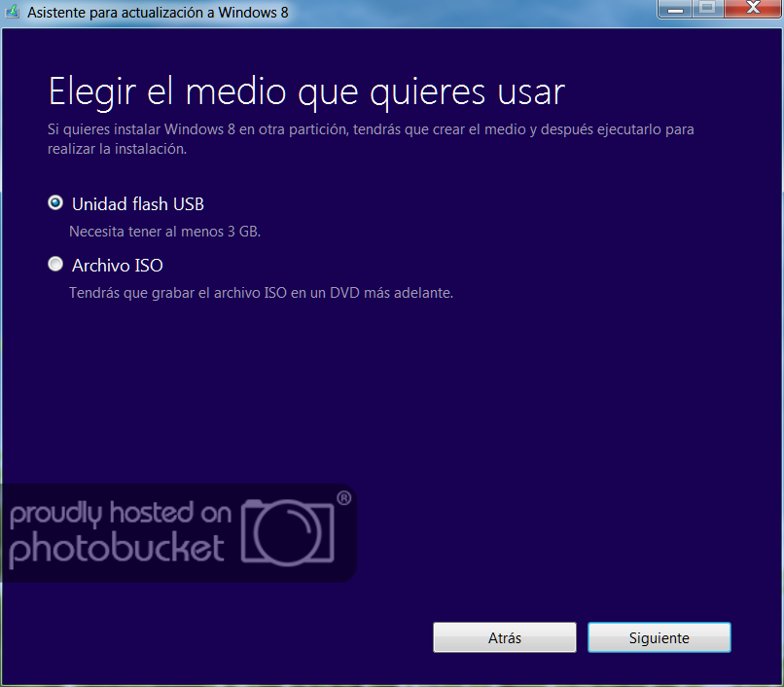This screenshot has height=687, width=784.
Task: Click the 'Tendrás que grabar el archivo ISO' description
Action: pyautogui.click(x=261, y=293)
